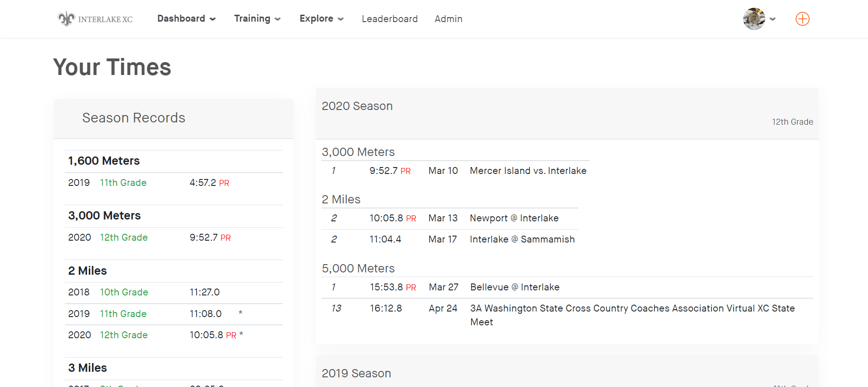Click 12th Grade under 3,000 Meters records
Viewport: 868px width, 387px height.
point(124,237)
